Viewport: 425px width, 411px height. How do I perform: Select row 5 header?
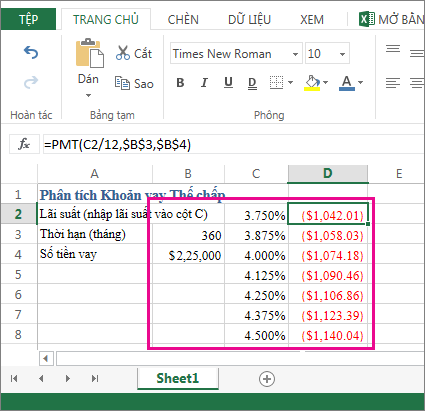[x=18, y=274]
